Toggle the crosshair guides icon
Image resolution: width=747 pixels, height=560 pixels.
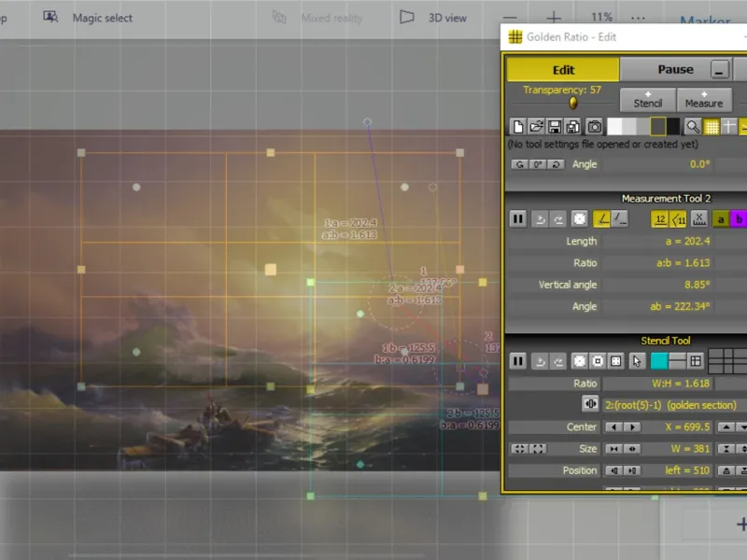[729, 127]
